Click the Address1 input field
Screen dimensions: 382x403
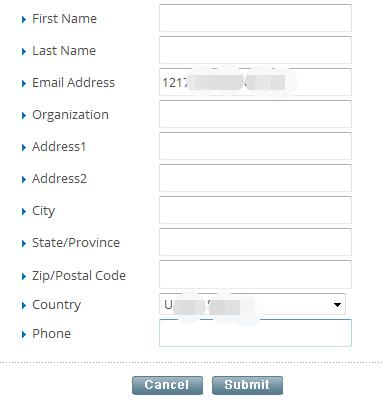pyautogui.click(x=255, y=146)
